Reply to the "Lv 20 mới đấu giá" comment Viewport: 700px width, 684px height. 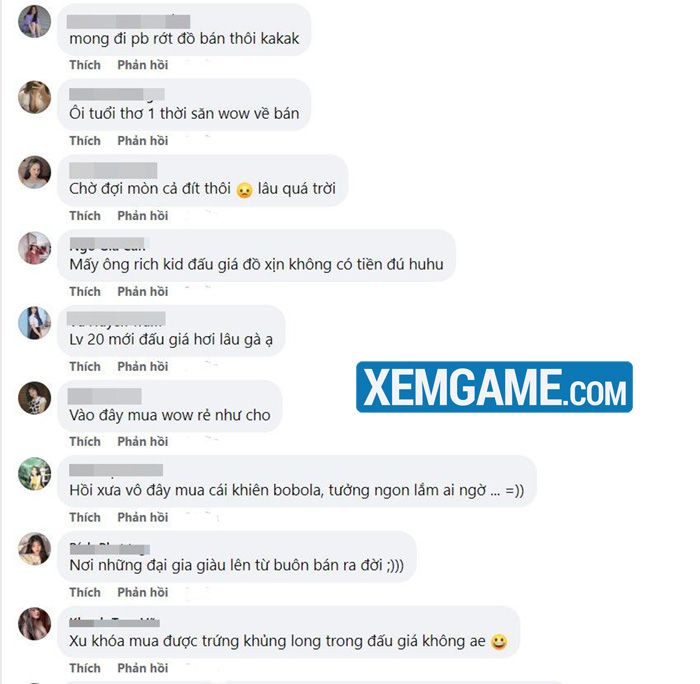tap(142, 367)
